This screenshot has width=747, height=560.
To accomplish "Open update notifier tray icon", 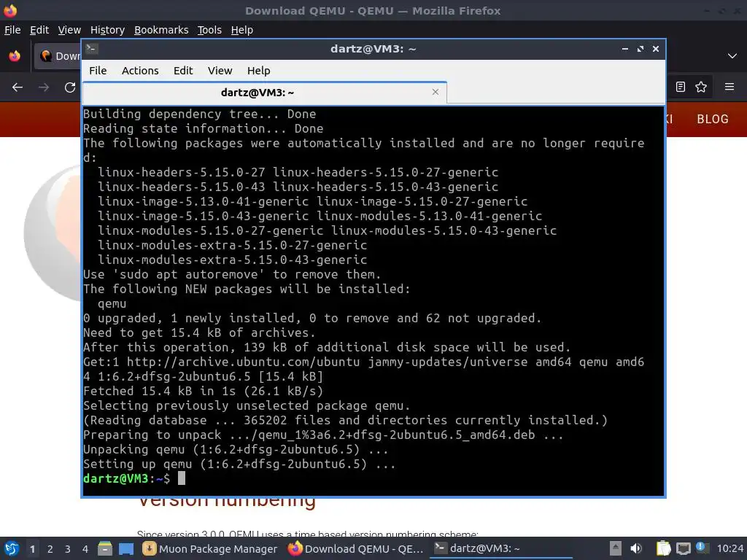I will point(702,548).
